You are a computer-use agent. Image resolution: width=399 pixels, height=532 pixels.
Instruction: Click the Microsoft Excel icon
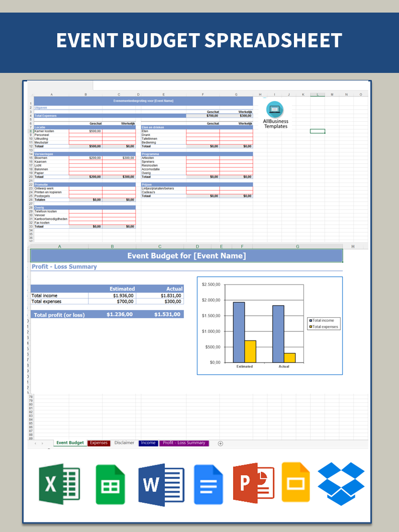59,484
